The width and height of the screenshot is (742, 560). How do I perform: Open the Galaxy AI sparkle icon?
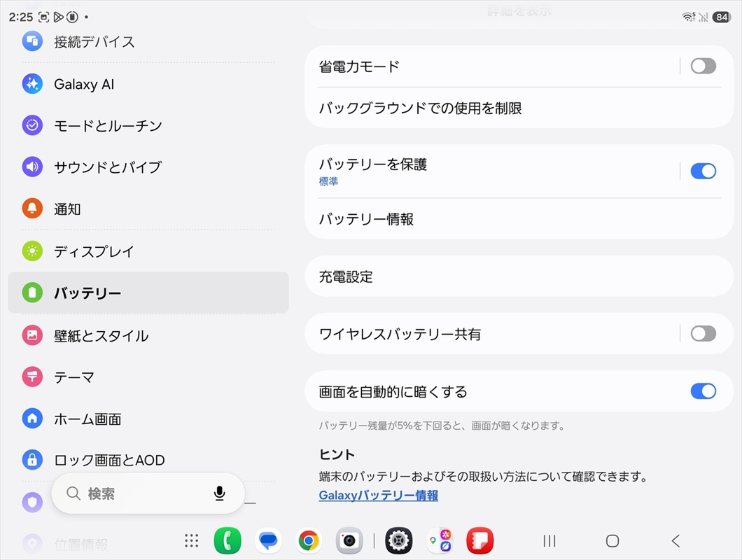[32, 84]
